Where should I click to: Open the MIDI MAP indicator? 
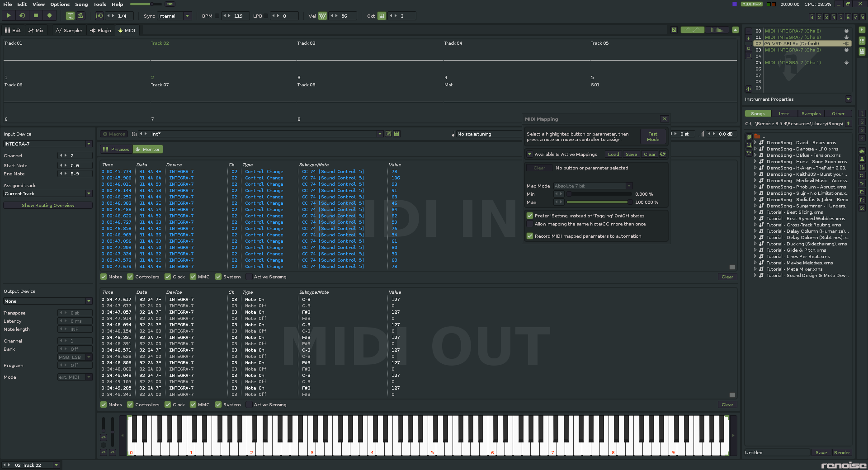pos(752,4)
